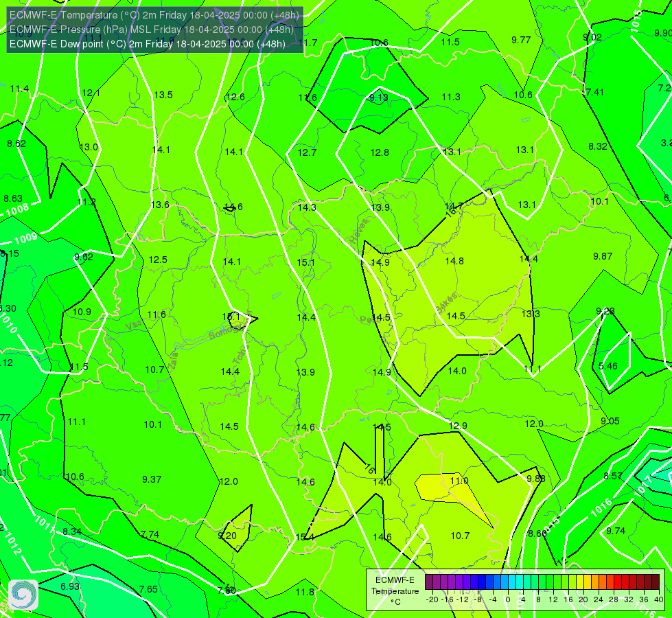Image resolution: width=672 pixels, height=618 pixels.
Task: Click the 12.8 grid value
Action: tap(380, 152)
